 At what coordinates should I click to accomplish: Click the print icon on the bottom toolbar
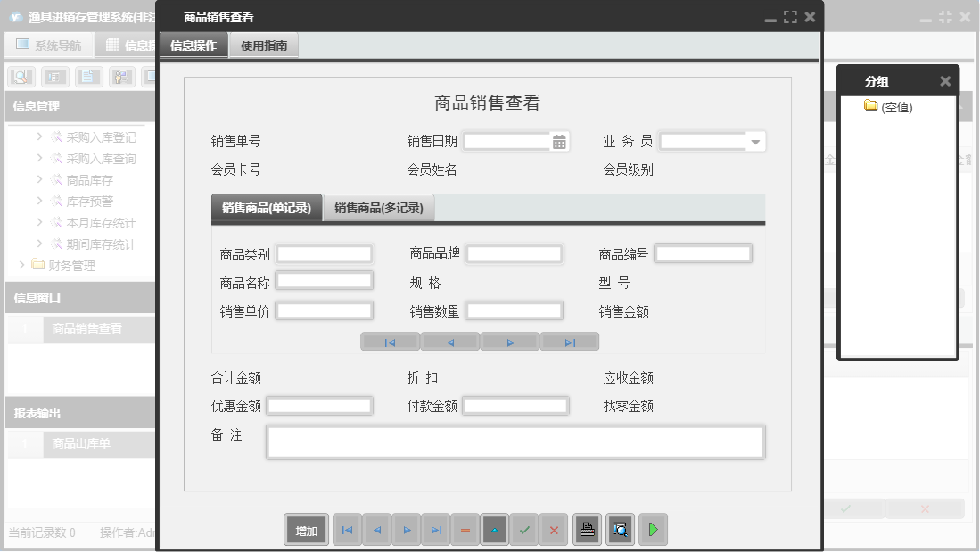(587, 529)
